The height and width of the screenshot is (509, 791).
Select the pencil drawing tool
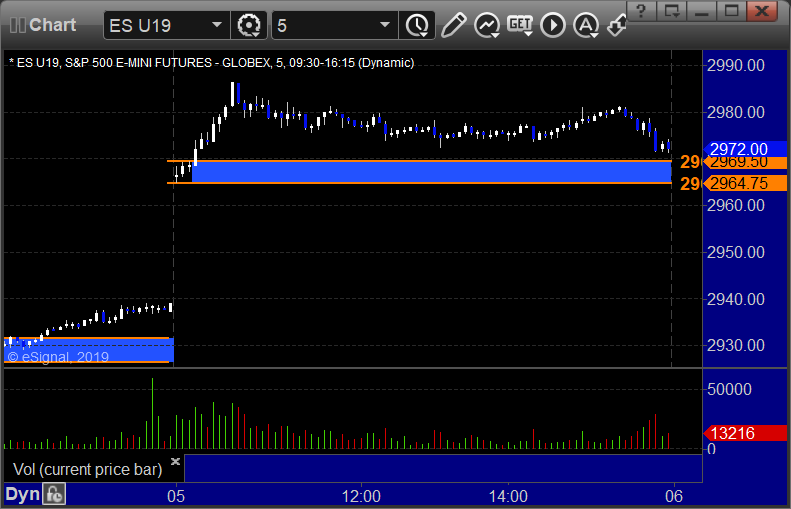[x=453, y=25]
